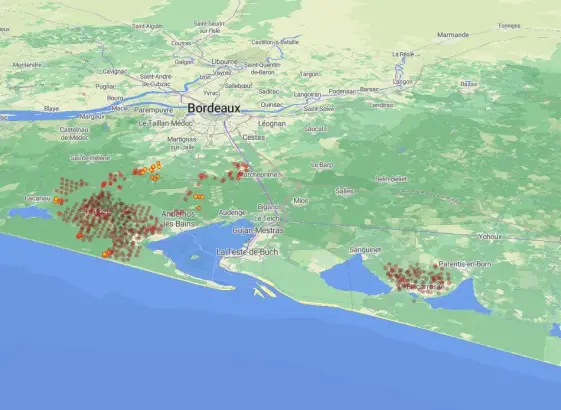Click the Barsac label
The height and width of the screenshot is (410, 561).
pos(369,89)
